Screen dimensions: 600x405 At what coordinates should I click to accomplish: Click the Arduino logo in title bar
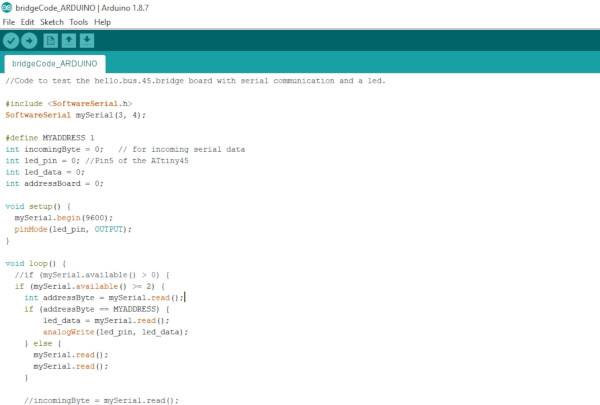click(x=7, y=7)
